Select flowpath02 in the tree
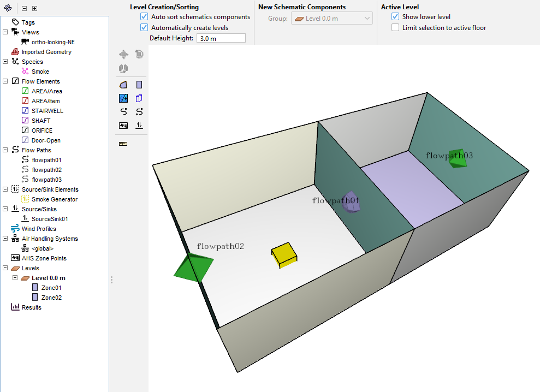Image resolution: width=540 pixels, height=392 pixels. point(46,170)
